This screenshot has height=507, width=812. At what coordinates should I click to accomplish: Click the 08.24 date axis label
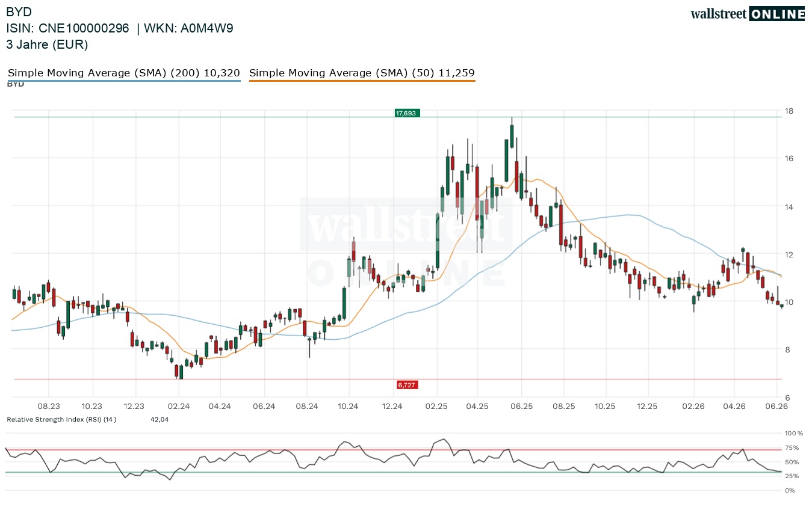pyautogui.click(x=306, y=406)
